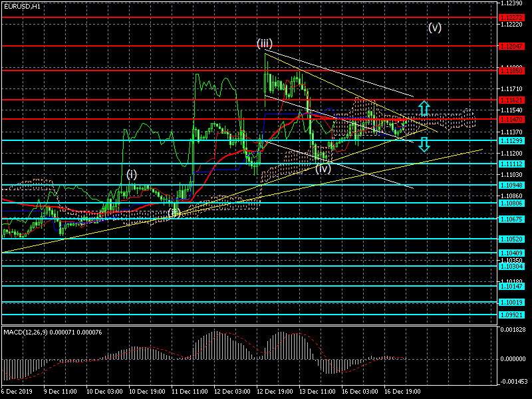Select the (iii) Elliott wave label

click(x=264, y=43)
